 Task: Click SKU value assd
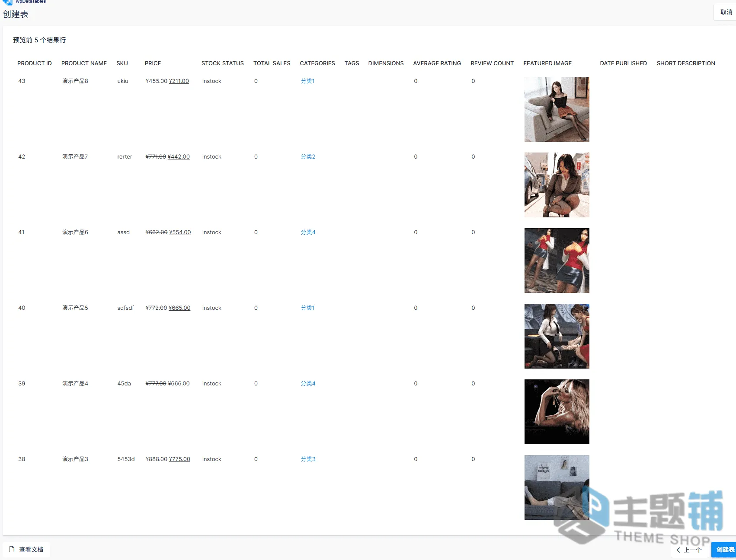123,232
